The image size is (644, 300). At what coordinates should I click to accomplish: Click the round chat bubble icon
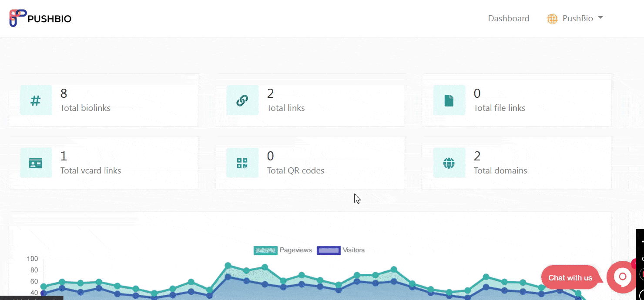click(623, 277)
